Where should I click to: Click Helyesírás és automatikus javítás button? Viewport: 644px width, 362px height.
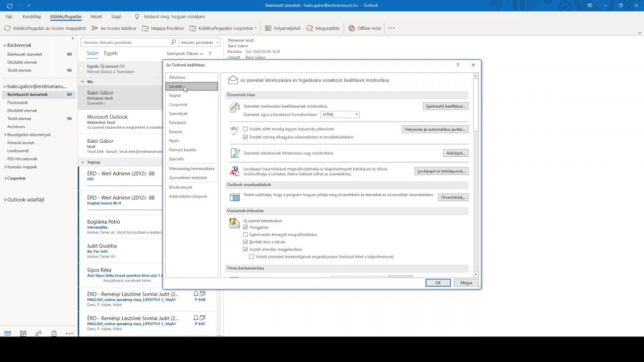click(435, 129)
